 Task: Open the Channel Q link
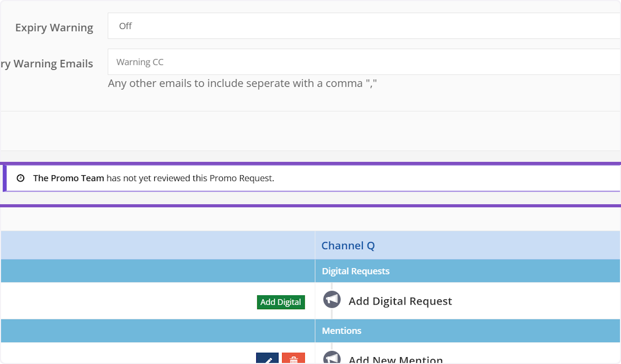point(348,246)
